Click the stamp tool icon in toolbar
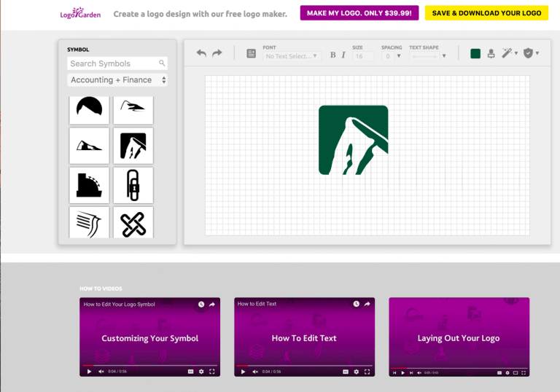The height and width of the screenshot is (392, 560). coord(491,53)
